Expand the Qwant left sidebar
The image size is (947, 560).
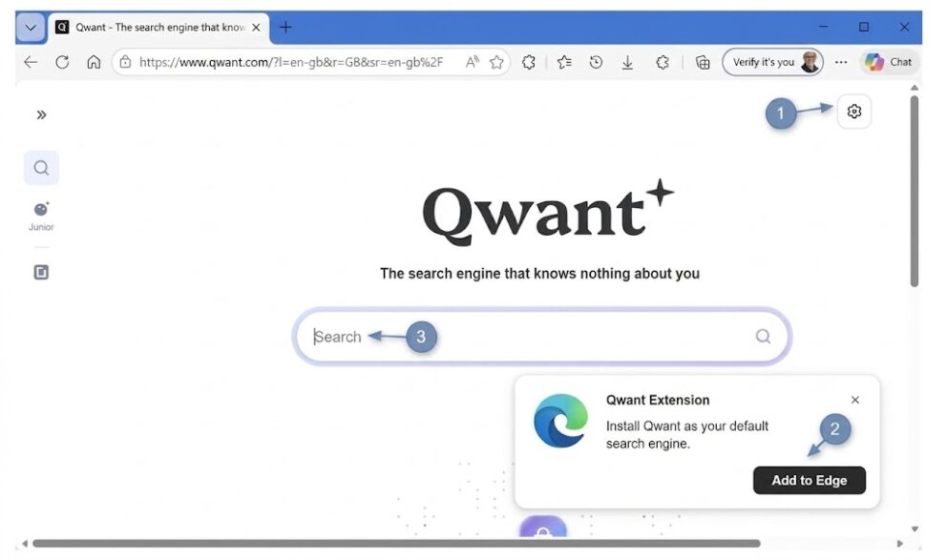41,114
